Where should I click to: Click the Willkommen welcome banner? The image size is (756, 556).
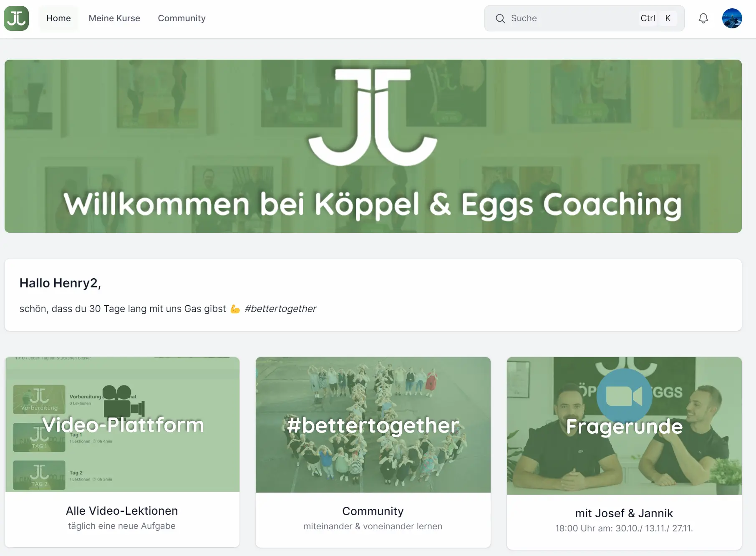(373, 146)
